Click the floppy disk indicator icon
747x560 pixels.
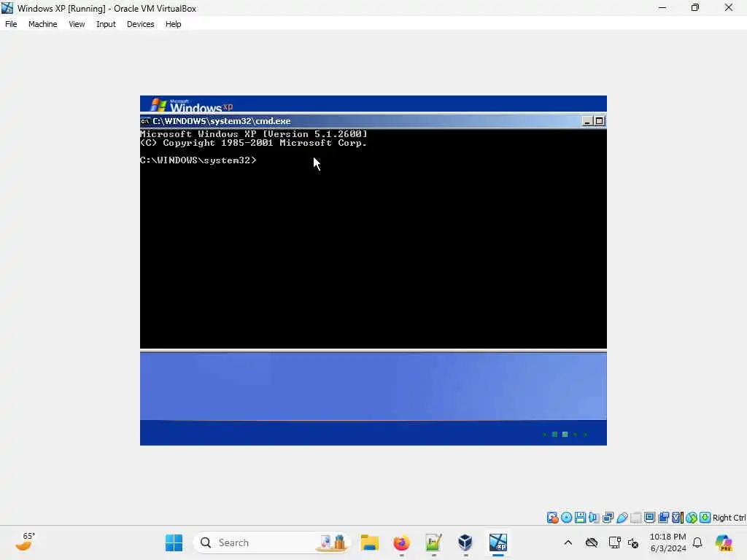click(x=580, y=518)
